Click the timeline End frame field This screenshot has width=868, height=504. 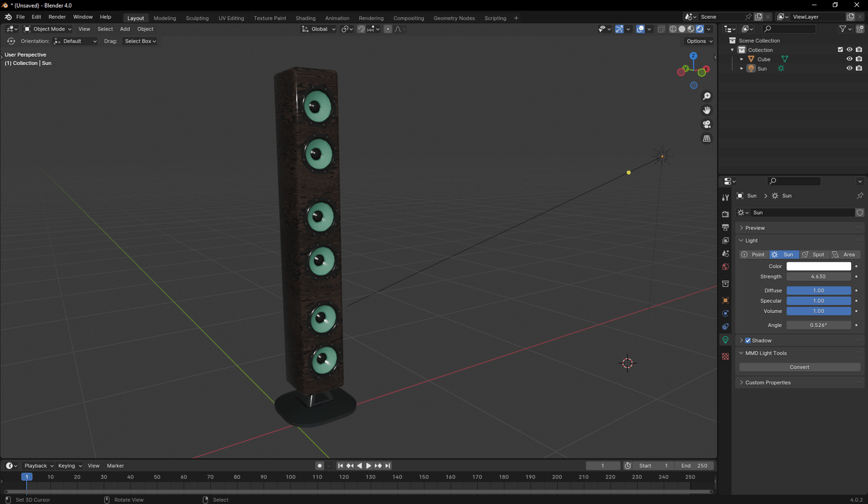[694, 466]
